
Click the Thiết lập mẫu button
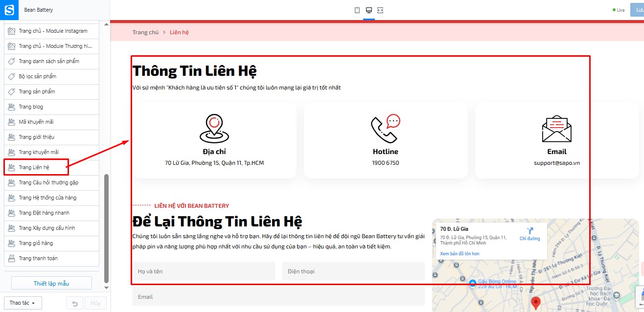(x=51, y=284)
